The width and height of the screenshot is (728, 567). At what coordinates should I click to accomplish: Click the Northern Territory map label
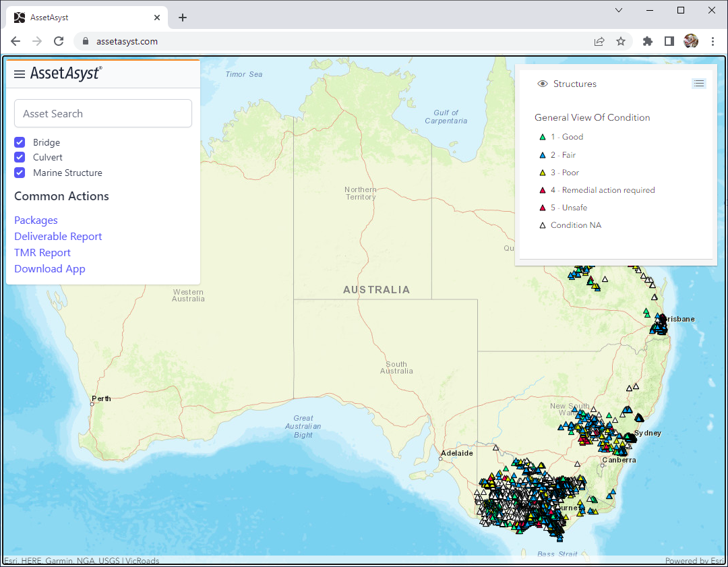click(361, 193)
